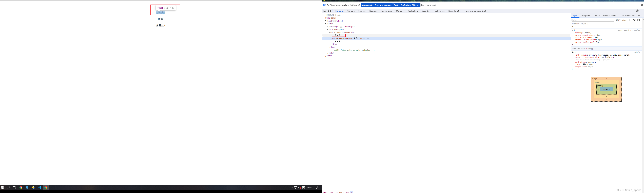Expand the head element node
Screen dimensions: 644x193
coord(325,21)
